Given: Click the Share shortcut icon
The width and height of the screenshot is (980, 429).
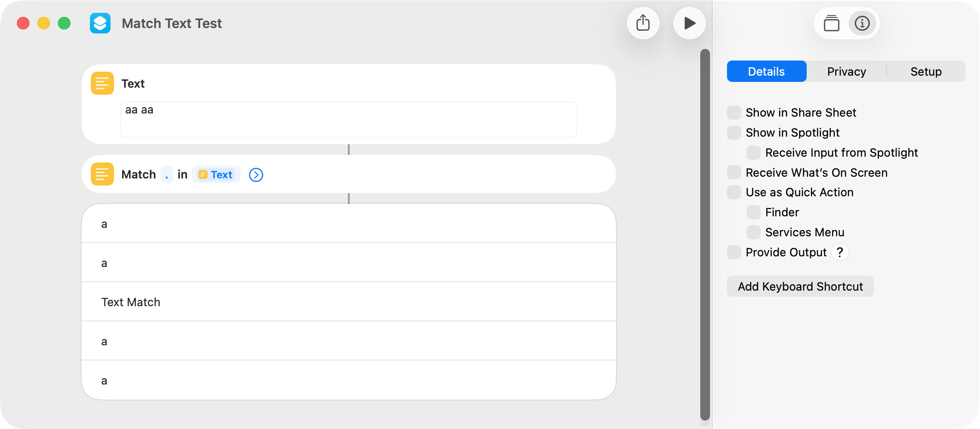Looking at the screenshot, I should click(643, 23).
